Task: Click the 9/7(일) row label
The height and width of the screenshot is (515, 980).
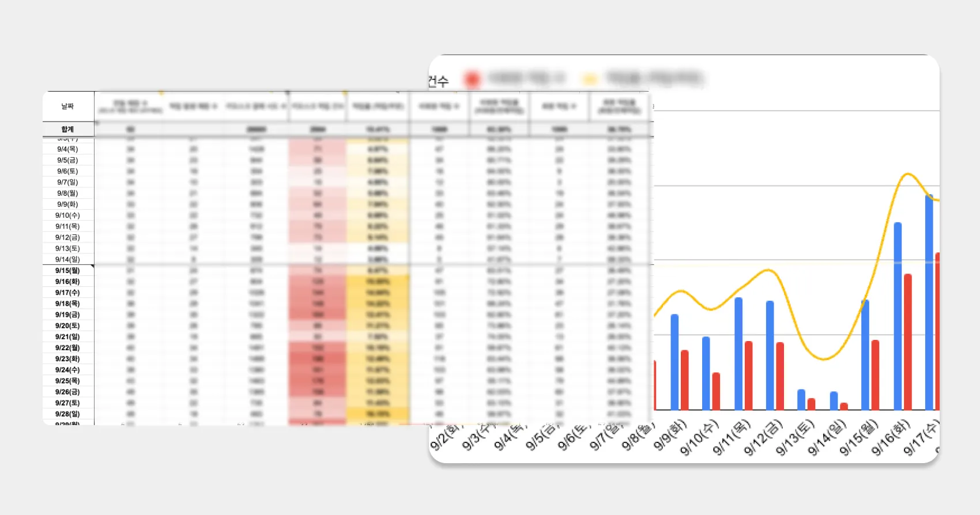Action: (68, 182)
